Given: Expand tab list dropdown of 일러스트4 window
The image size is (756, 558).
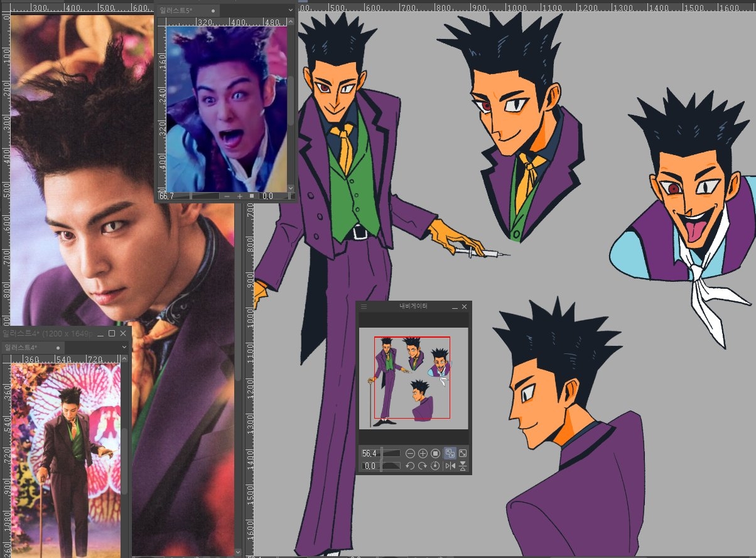Looking at the screenshot, I should (124, 347).
